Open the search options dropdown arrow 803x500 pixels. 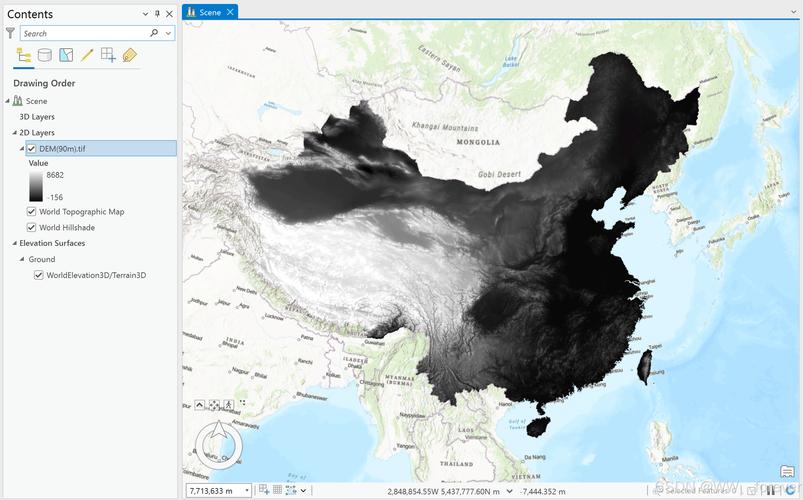pyautogui.click(x=168, y=33)
